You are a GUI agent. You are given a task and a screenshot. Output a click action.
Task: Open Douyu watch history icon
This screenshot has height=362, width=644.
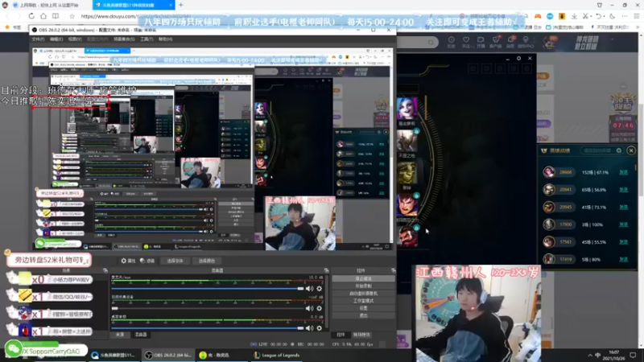point(451,42)
